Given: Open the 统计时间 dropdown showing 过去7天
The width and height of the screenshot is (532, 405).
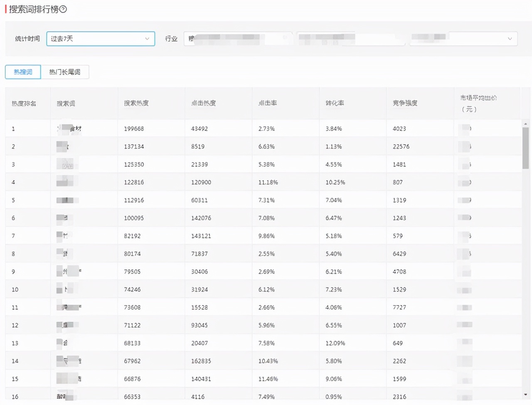Looking at the screenshot, I should 101,39.
